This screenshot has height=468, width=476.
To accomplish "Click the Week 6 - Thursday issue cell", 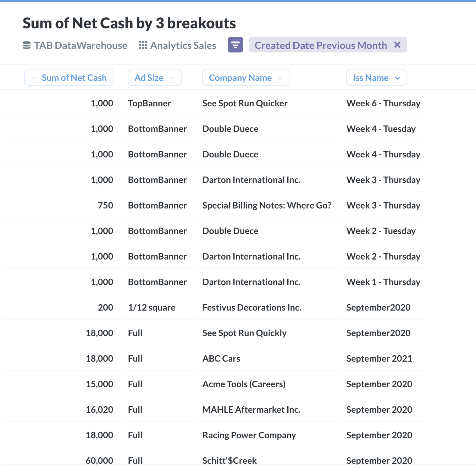I will coord(383,103).
